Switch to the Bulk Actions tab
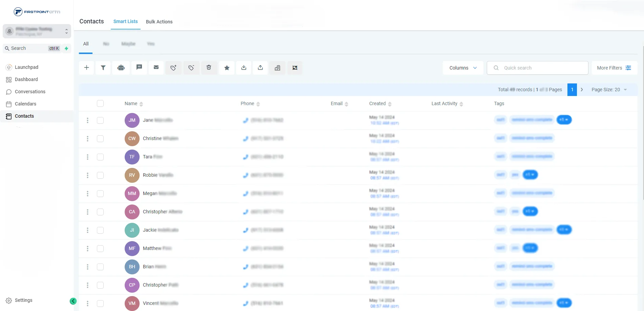The image size is (644, 311). pyautogui.click(x=159, y=22)
